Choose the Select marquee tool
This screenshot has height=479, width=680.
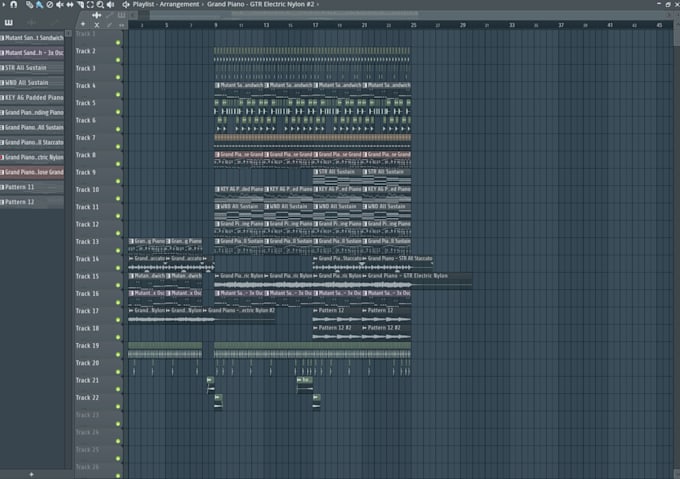90,5
